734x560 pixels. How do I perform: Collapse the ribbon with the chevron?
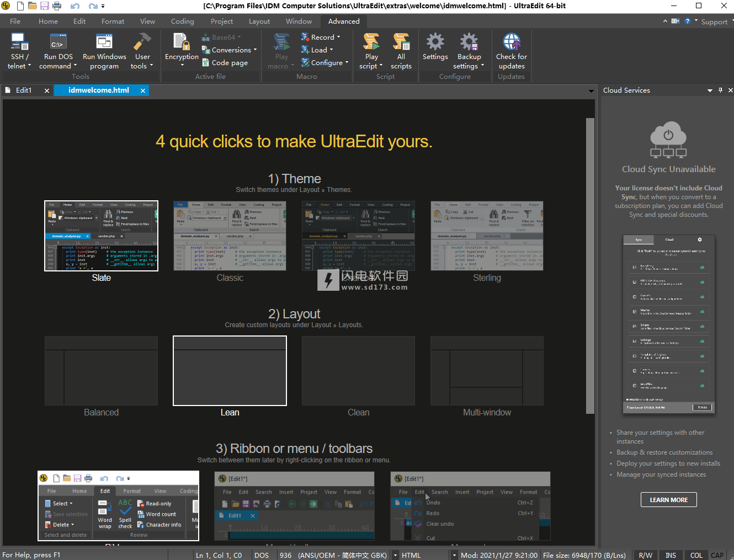(665, 21)
